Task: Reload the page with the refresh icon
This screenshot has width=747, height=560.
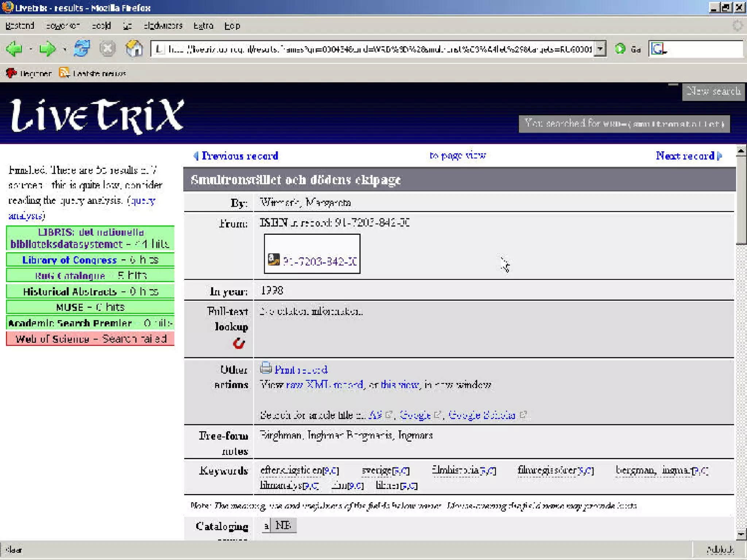Action: point(82,48)
